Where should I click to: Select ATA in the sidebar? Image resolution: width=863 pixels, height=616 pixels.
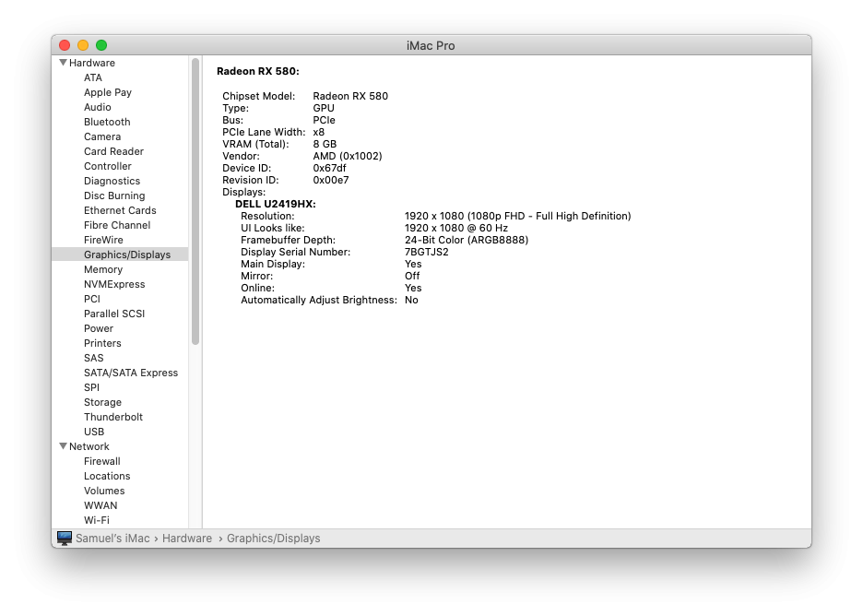click(x=93, y=77)
